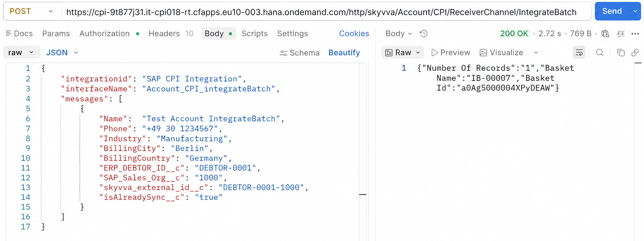Copy the response with the copy icon

621,52
